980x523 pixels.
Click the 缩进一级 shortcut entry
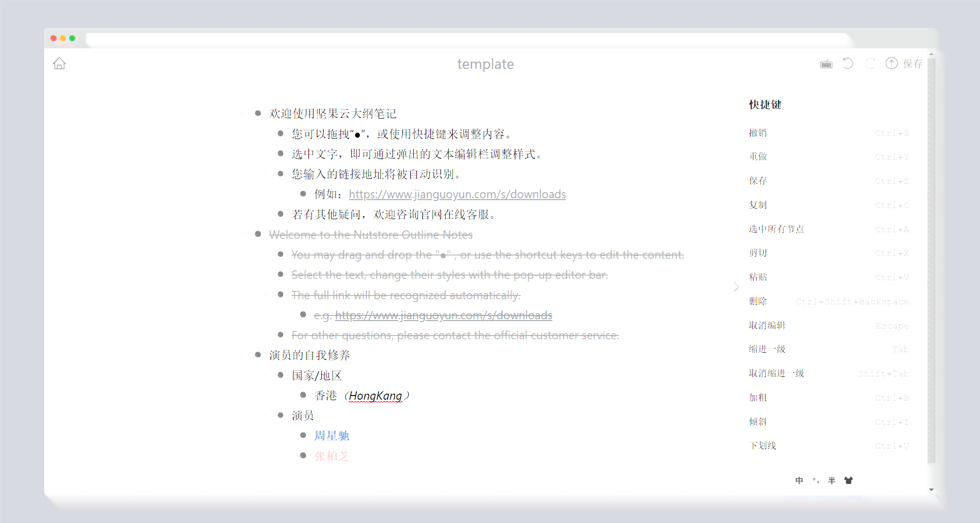(x=828, y=349)
